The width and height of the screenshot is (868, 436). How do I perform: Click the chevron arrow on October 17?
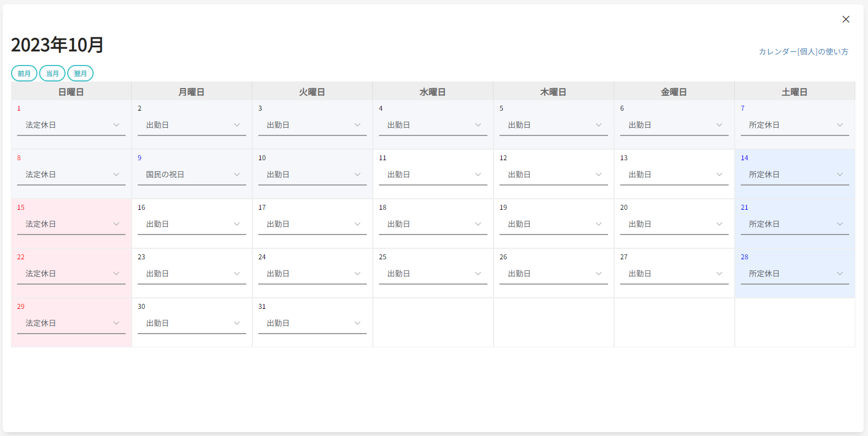point(357,224)
